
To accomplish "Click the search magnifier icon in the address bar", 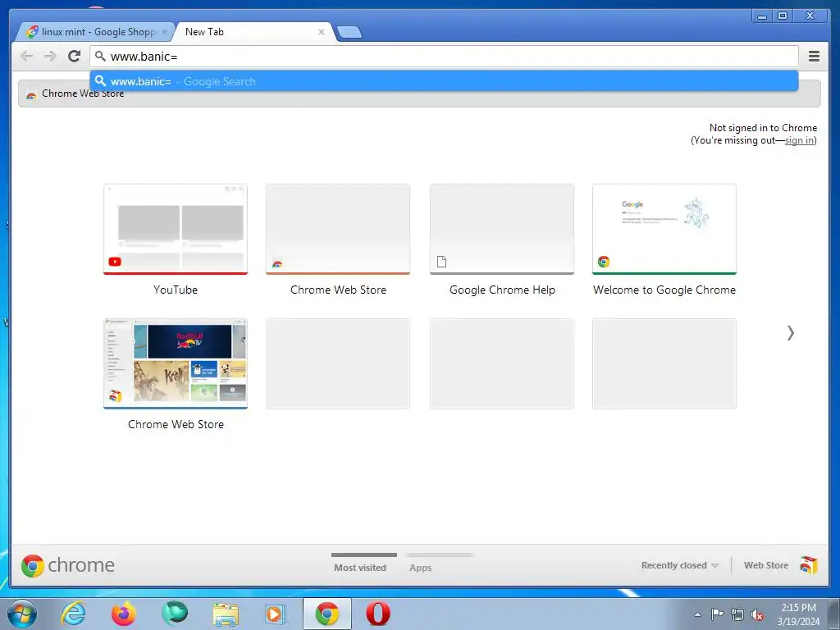I will pos(100,56).
